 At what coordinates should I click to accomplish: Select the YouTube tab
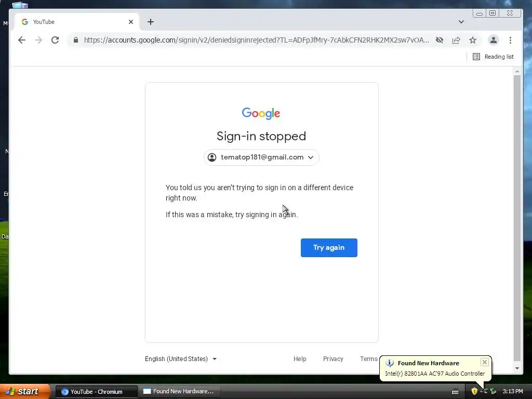(x=76, y=22)
